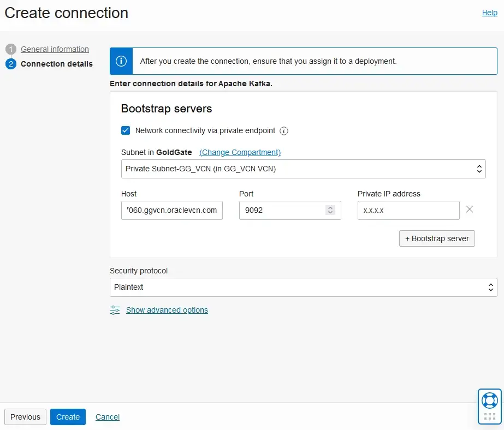Expand the Security protocol dropdown
The height and width of the screenshot is (430, 504).
point(303,287)
